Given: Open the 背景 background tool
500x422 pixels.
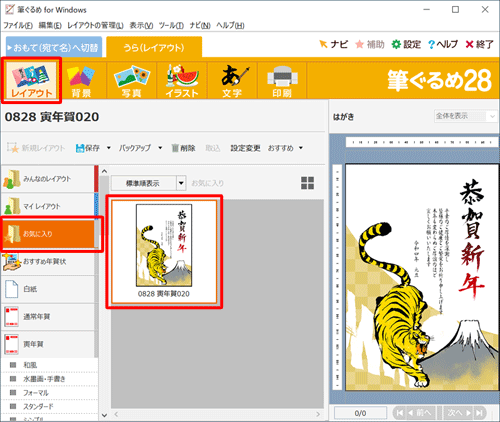Looking at the screenshot, I should point(81,81).
